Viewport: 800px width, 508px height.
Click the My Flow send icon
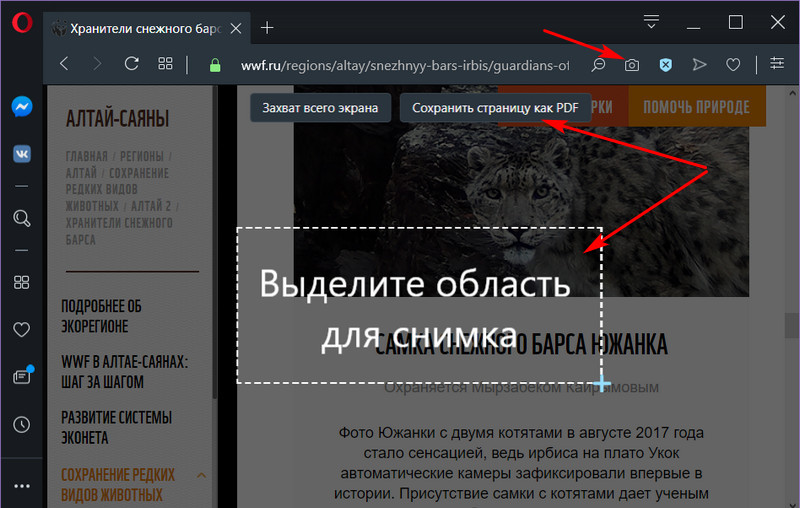[x=699, y=65]
